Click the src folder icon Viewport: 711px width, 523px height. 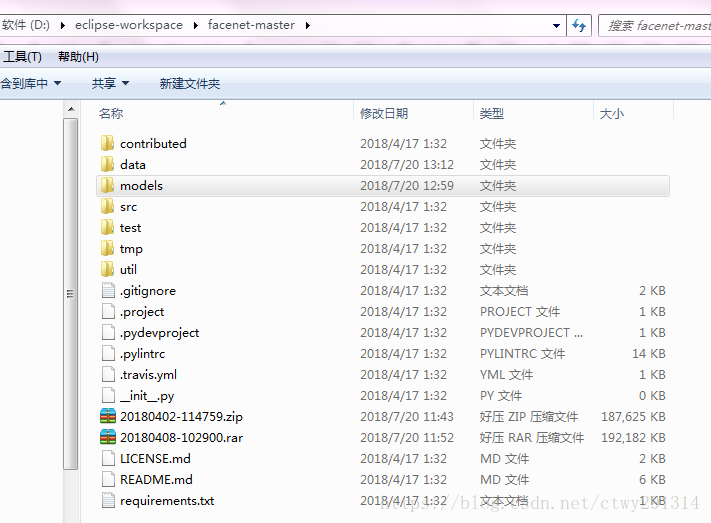[x=107, y=206]
